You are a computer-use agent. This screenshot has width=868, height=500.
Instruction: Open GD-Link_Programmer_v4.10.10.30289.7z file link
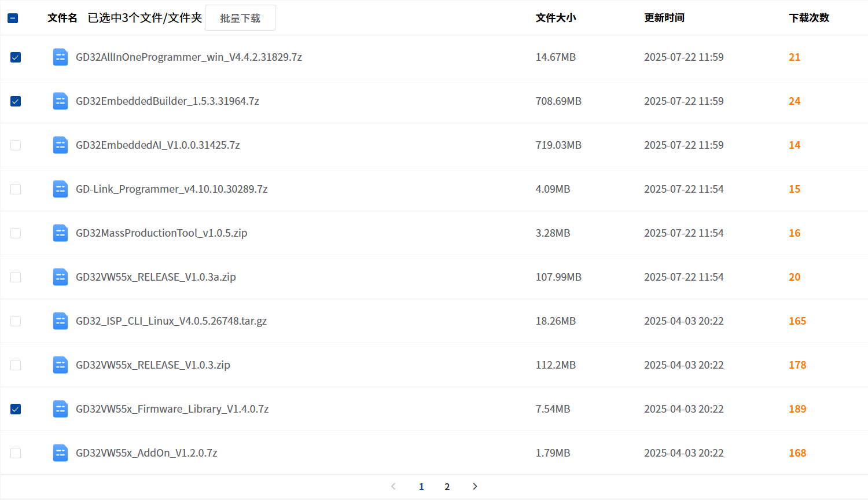tap(172, 189)
